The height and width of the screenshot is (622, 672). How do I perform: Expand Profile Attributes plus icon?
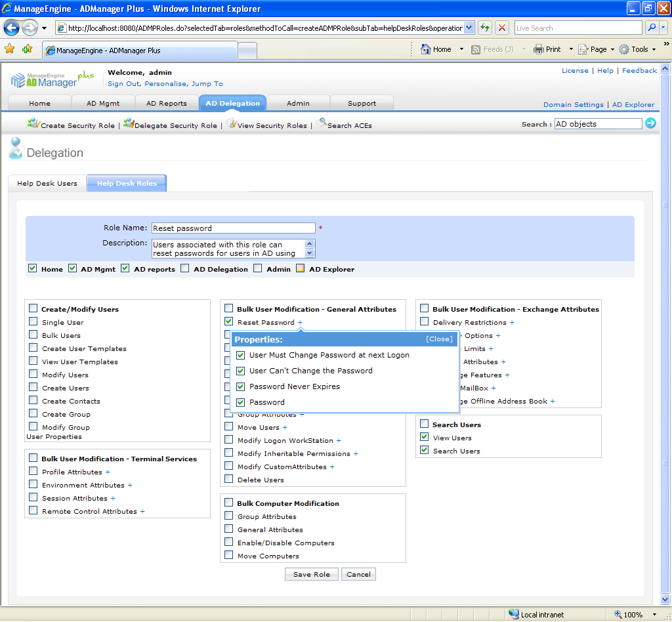108,472
